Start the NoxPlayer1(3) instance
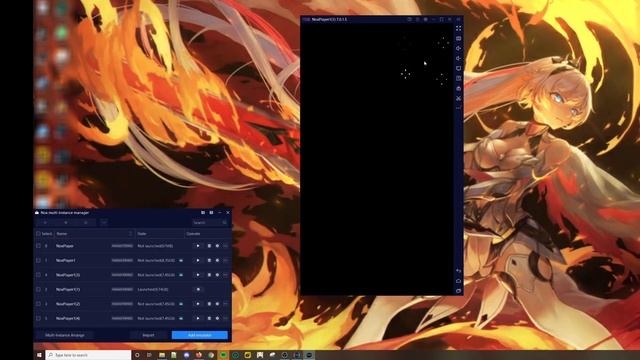The width and height of the screenshot is (640, 360). pyautogui.click(x=198, y=275)
